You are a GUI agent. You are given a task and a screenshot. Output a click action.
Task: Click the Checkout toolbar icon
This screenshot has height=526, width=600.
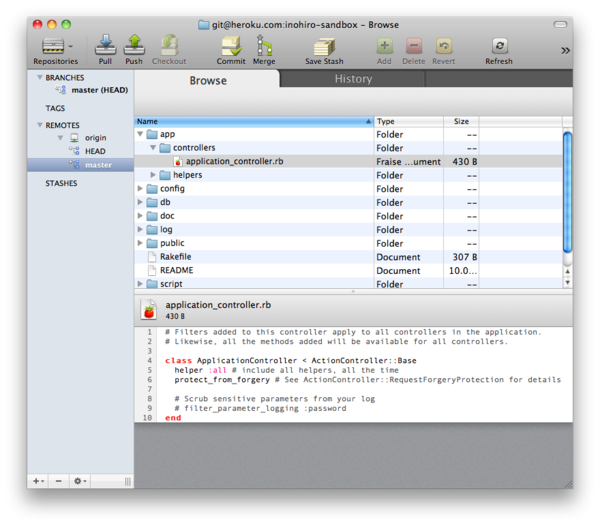point(170,45)
